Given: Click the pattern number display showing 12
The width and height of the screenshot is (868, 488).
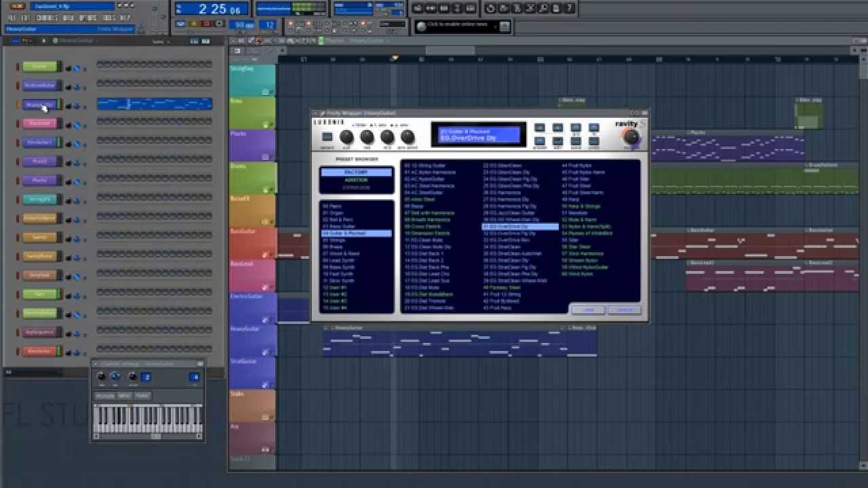Looking at the screenshot, I should point(269,25).
